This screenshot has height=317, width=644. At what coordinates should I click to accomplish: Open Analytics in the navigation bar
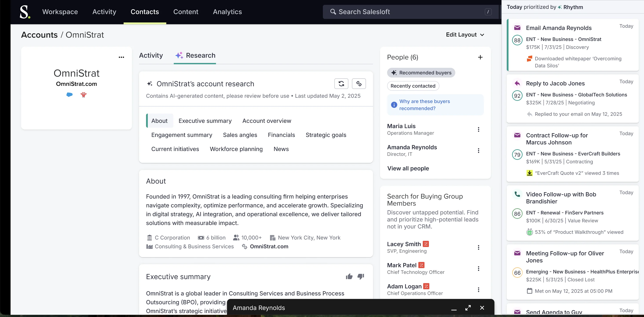(227, 12)
